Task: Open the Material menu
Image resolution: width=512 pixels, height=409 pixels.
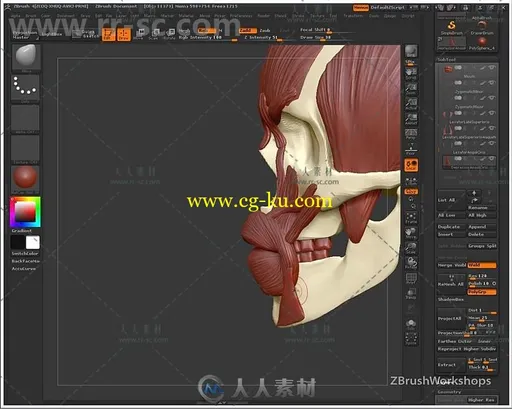Action: click(186, 16)
